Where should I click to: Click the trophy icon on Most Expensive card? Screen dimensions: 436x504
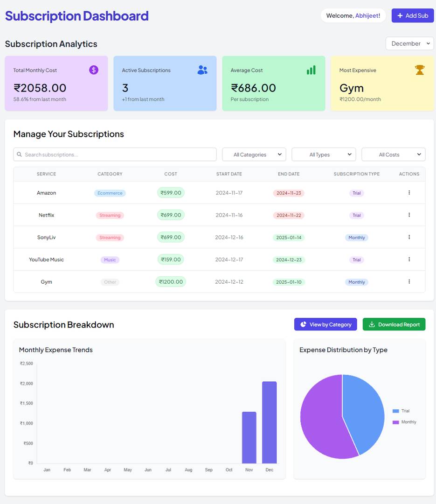click(x=420, y=70)
